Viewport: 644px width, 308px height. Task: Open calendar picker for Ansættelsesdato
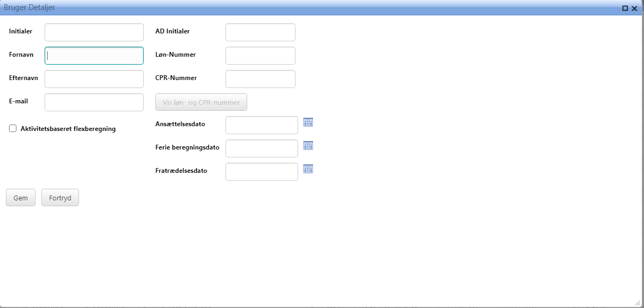click(308, 122)
